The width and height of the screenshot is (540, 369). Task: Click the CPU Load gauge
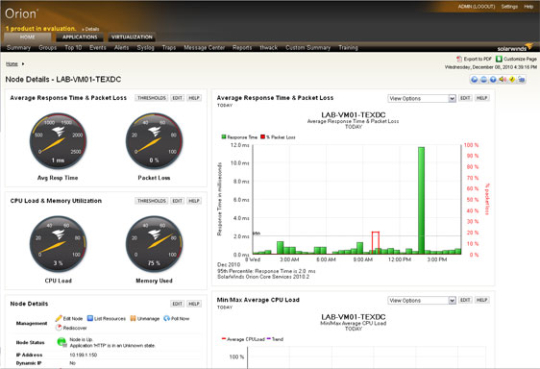[x=58, y=244]
